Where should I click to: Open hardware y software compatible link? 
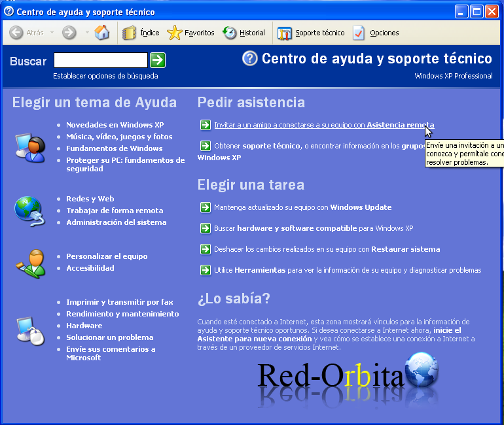(x=314, y=228)
